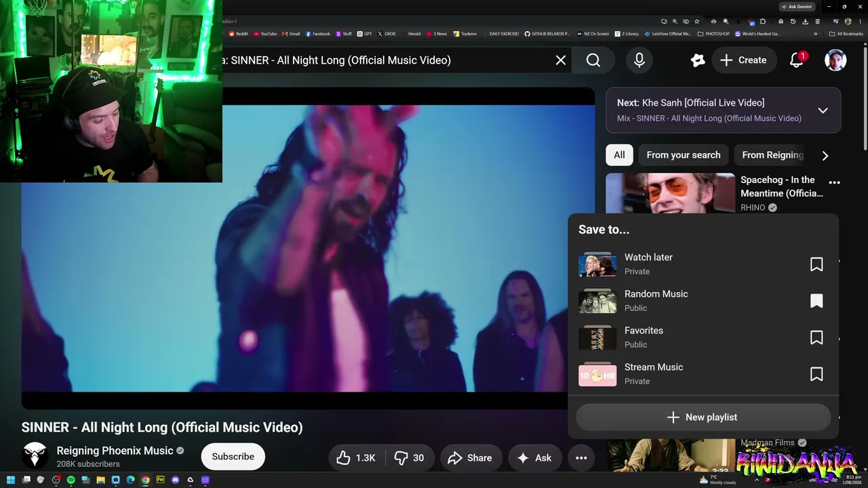
Task: Open the GROK bookmark
Action: click(x=387, y=34)
